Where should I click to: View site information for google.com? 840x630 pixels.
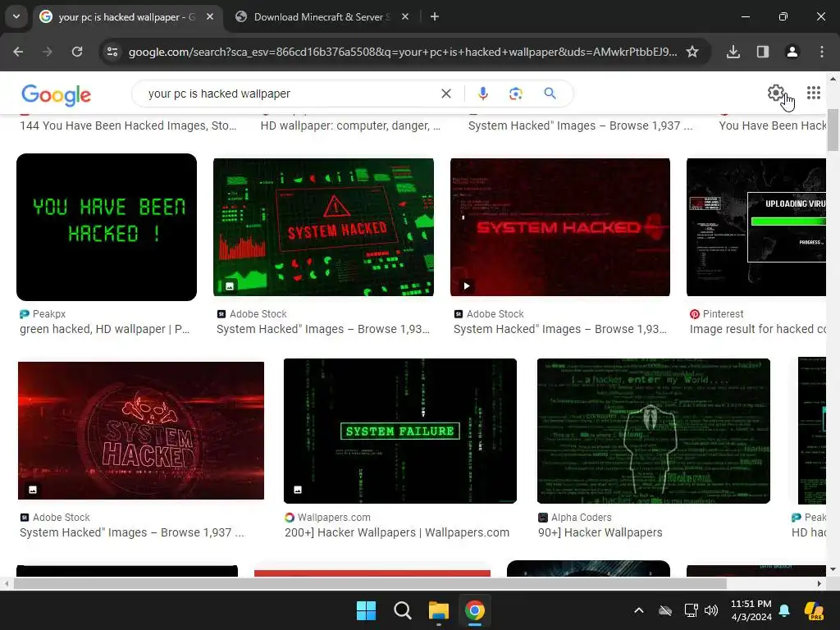tap(112, 52)
